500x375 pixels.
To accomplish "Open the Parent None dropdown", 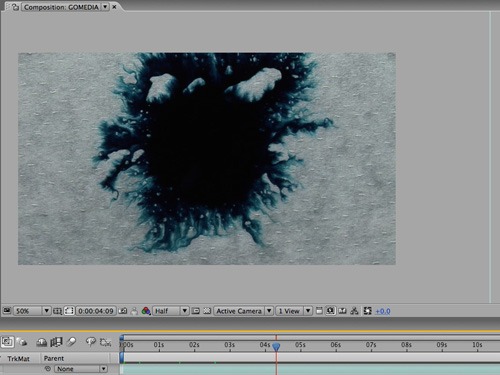I will click(81, 369).
